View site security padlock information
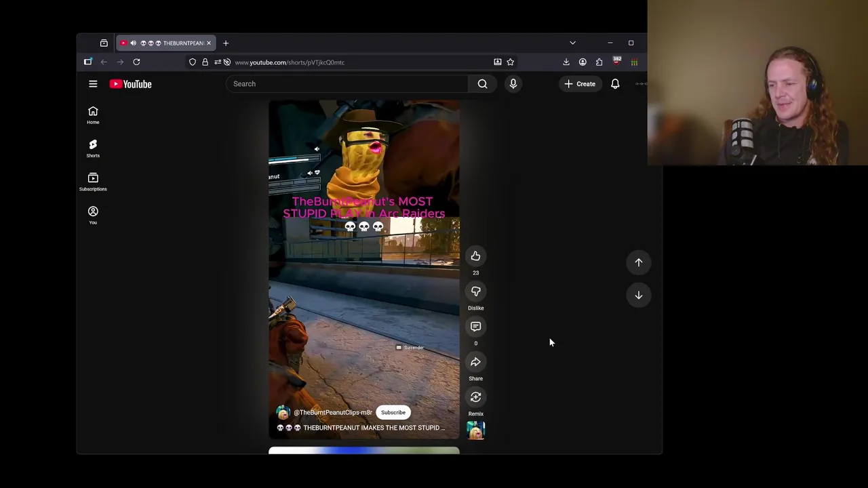Viewport: 868px width, 488px height. pos(205,62)
